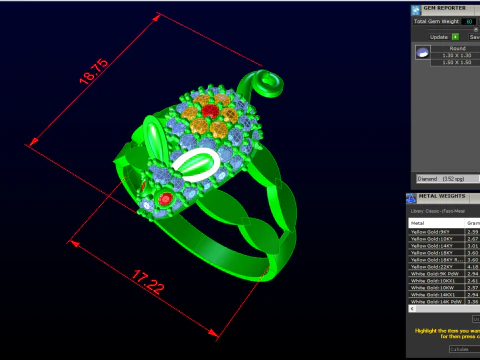Click the partially visible Save button
This screenshot has height=360, width=480.
click(475, 37)
